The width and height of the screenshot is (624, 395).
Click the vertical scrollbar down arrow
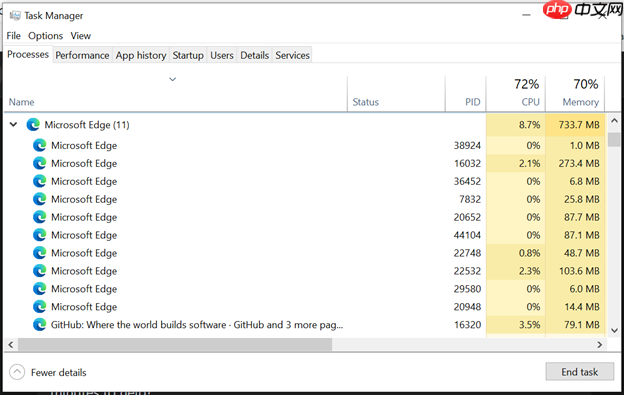tap(614, 330)
